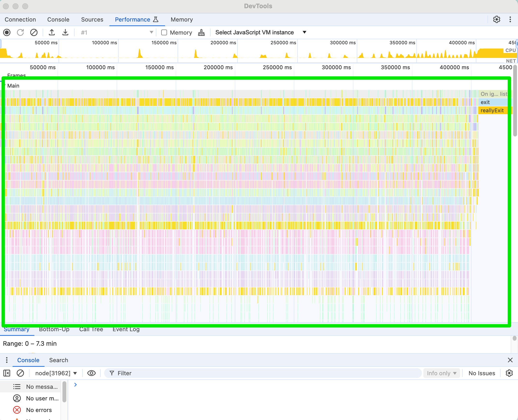Select the Performance tab
This screenshot has height=420, width=518.
point(137,19)
